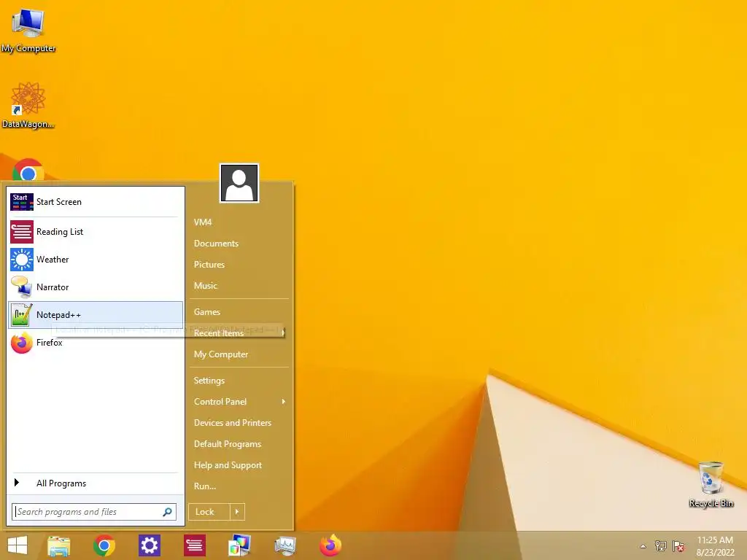
Task: Open File Explorer from taskbar
Action: (x=59, y=545)
